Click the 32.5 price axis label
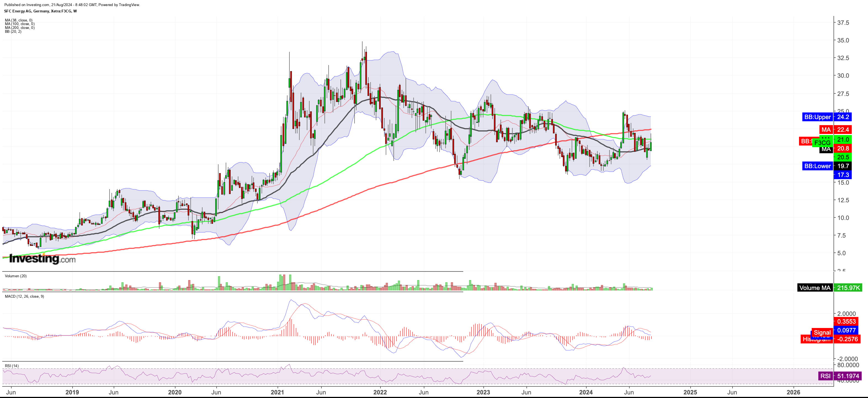 (843, 58)
